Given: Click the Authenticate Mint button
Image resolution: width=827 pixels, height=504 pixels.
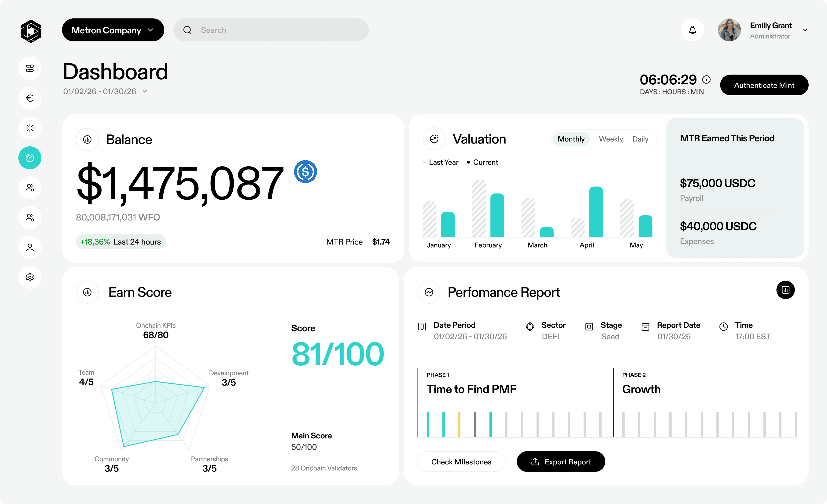Looking at the screenshot, I should point(764,85).
